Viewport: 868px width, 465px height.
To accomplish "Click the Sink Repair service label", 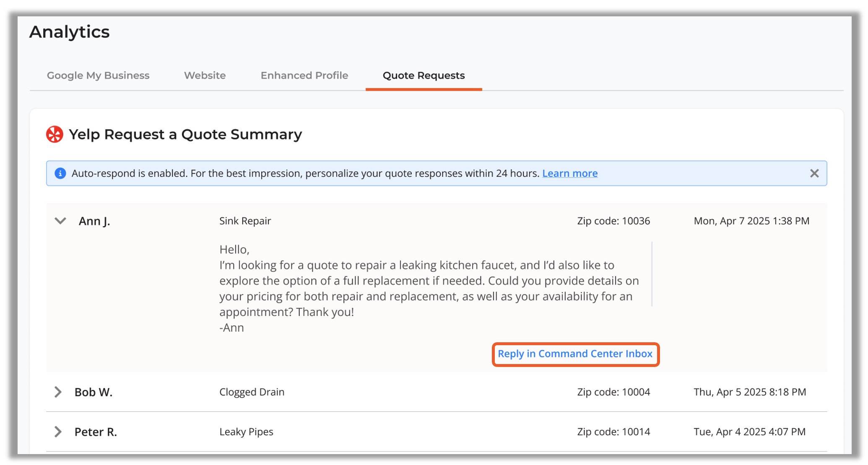I will [245, 221].
